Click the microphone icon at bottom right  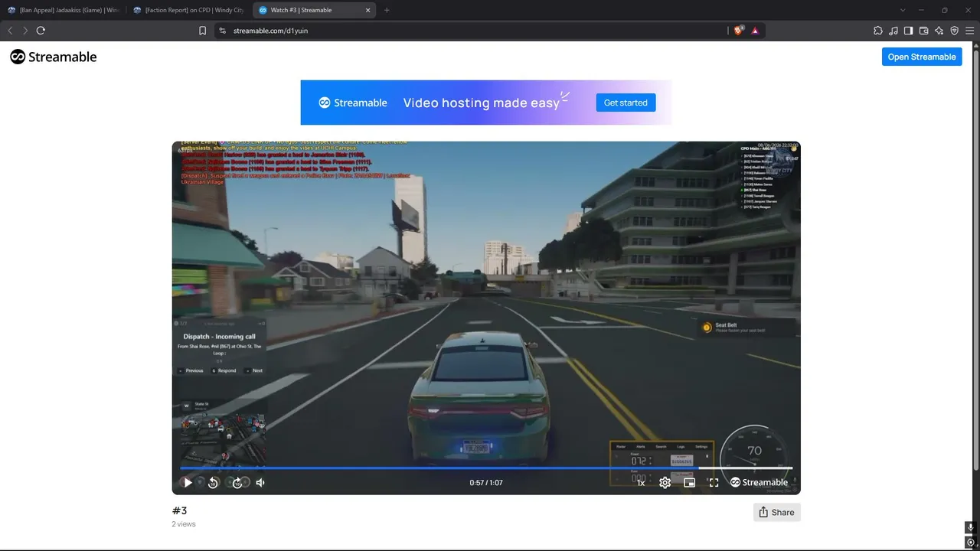[x=971, y=528]
